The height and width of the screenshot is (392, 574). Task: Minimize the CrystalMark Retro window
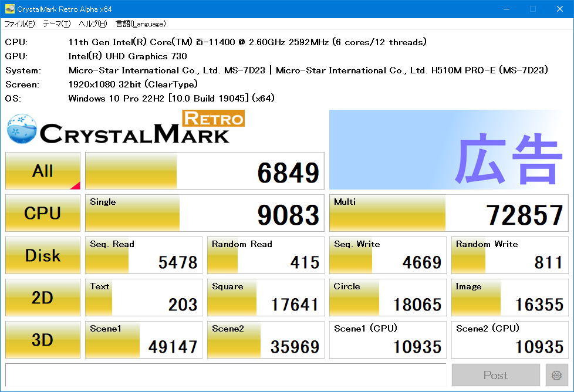[507, 9]
